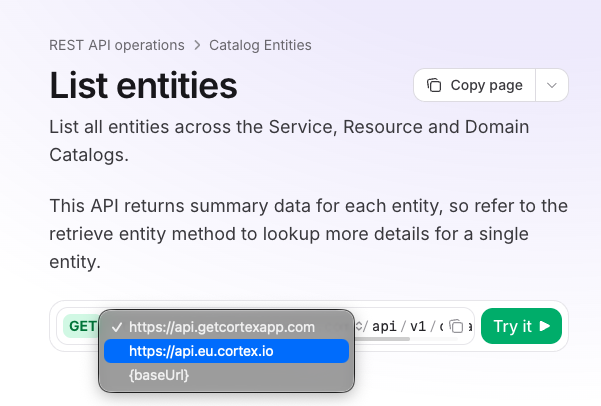
Task: Click the List entities heading
Action: tap(143, 85)
